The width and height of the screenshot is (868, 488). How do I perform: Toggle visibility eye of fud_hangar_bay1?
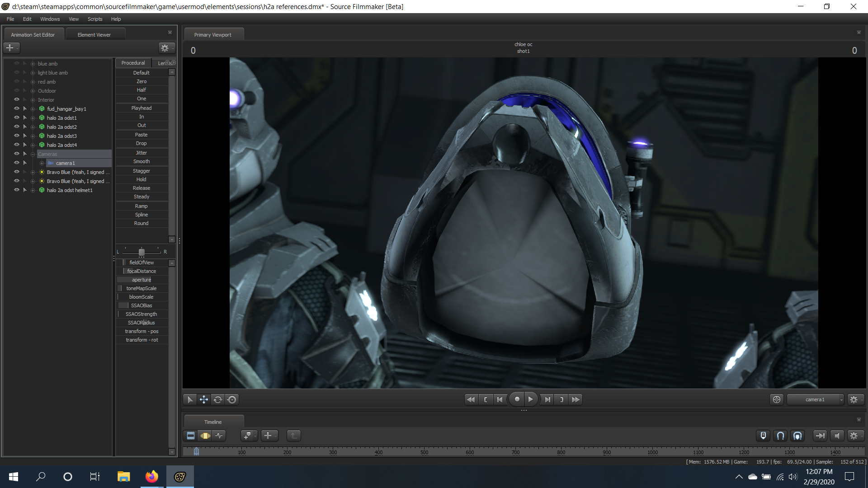click(17, 108)
